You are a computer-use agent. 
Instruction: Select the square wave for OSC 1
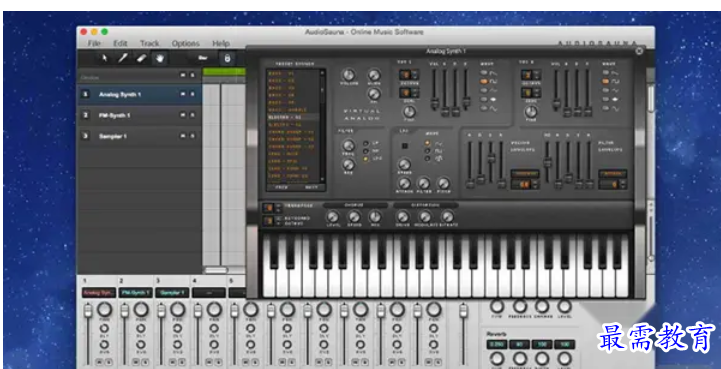(484, 81)
